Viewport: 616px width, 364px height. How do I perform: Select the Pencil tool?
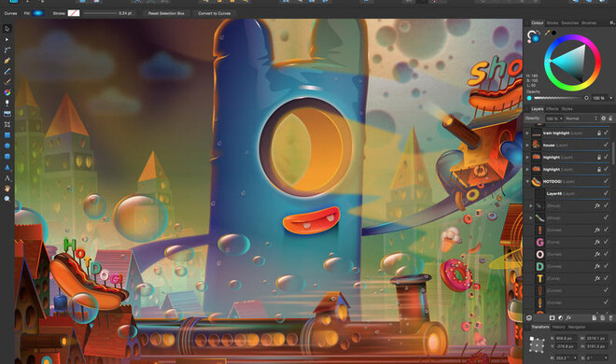(x=7, y=72)
